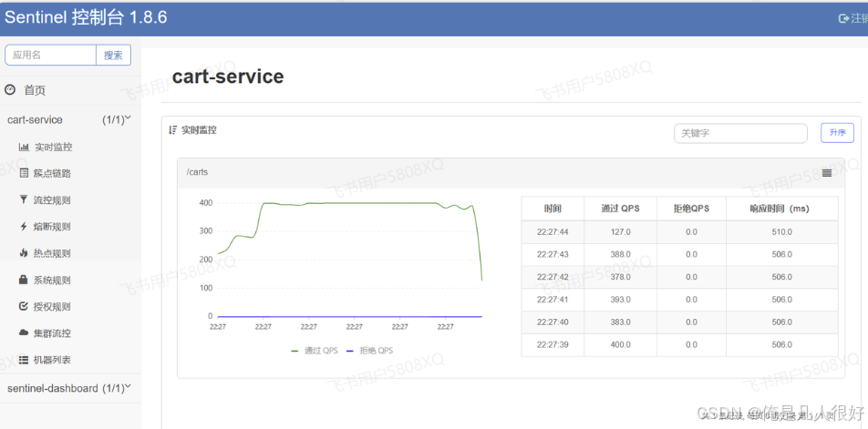Click the 127.0 pass QPS value

pos(620,232)
